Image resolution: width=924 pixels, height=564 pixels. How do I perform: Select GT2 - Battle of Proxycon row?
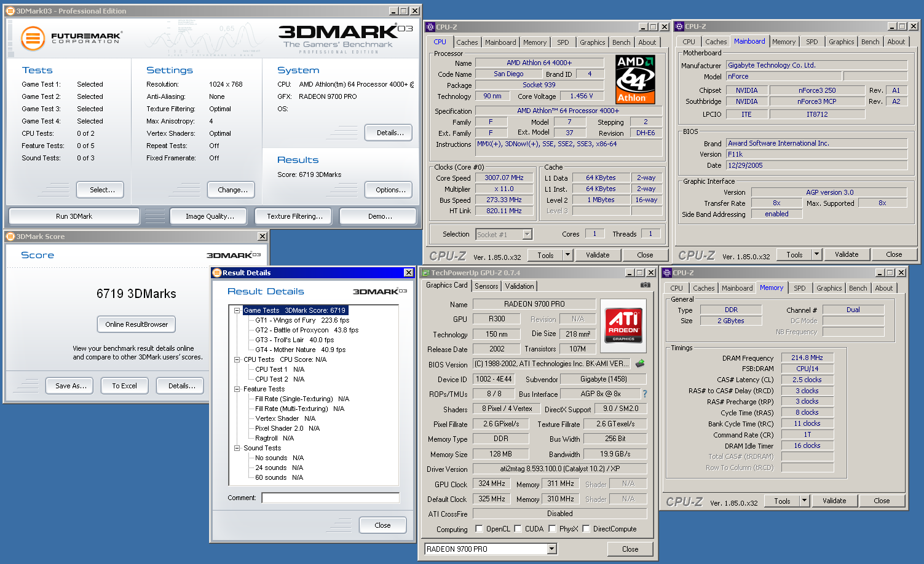[307, 330]
